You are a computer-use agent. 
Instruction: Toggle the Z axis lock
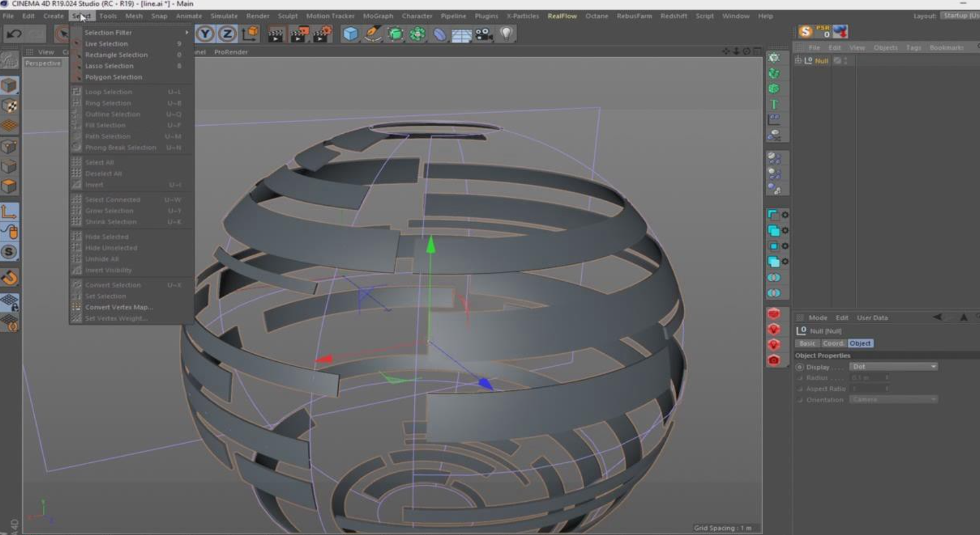[227, 34]
